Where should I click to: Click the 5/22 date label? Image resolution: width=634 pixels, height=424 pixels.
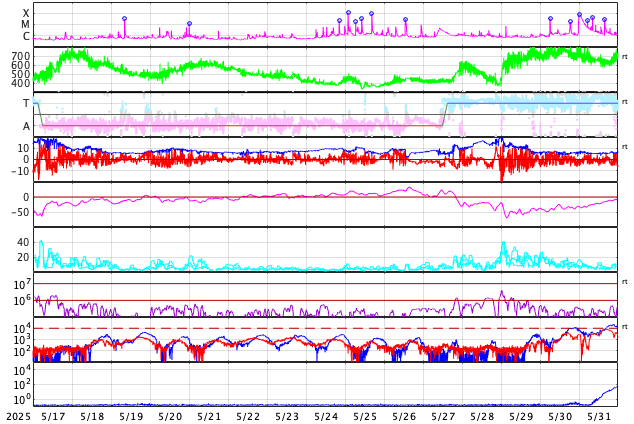(x=248, y=416)
